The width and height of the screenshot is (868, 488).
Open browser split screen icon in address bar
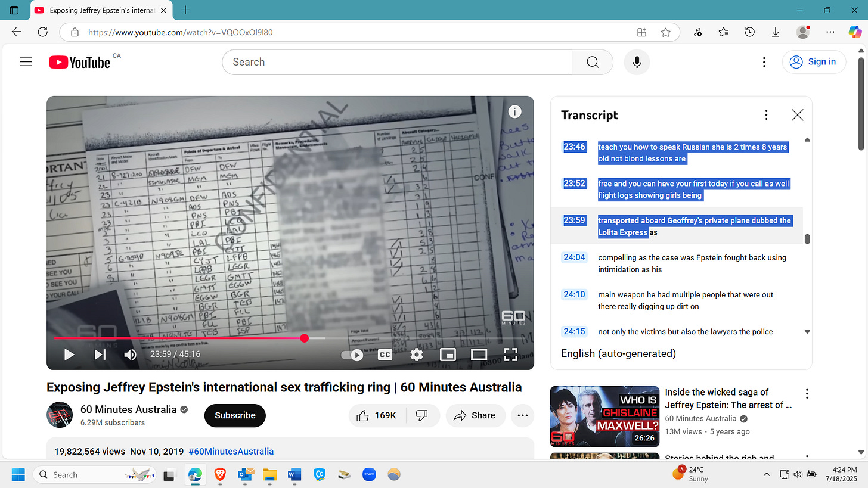(x=641, y=32)
